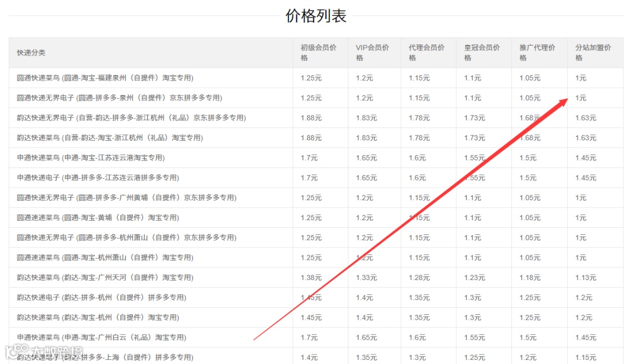The width and height of the screenshot is (640, 364).
Task: Click 初级会员 price '1.25元' for 福建泉州 row
Action: (x=311, y=78)
